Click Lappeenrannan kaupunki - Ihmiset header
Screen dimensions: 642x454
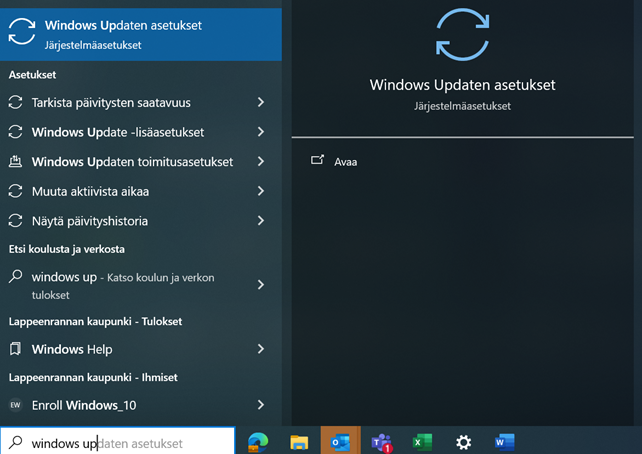(x=93, y=377)
